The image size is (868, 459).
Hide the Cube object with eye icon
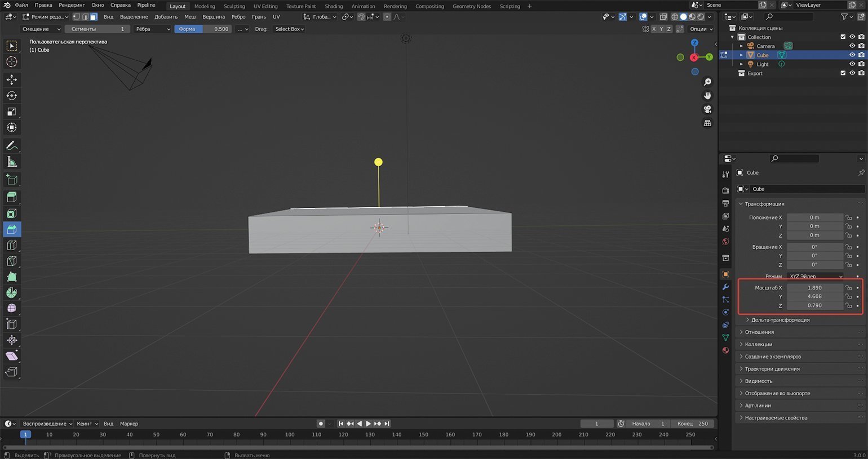pos(852,55)
